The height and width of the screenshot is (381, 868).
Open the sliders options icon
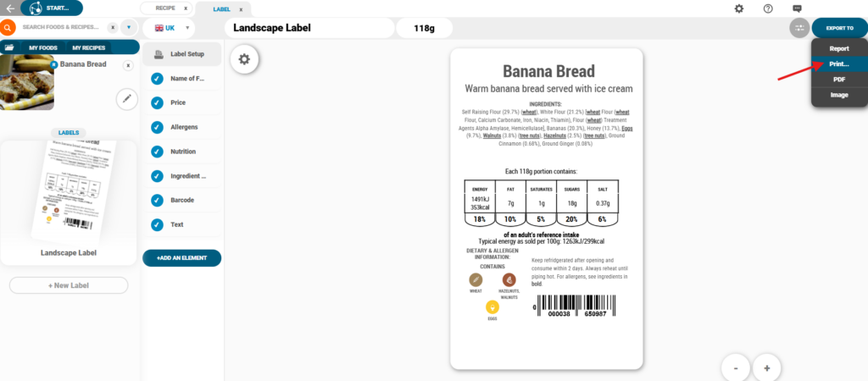[x=798, y=28]
